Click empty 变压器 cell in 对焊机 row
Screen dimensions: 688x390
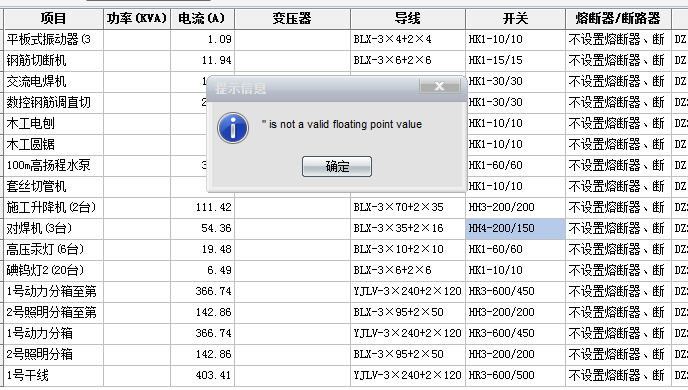[292, 229]
